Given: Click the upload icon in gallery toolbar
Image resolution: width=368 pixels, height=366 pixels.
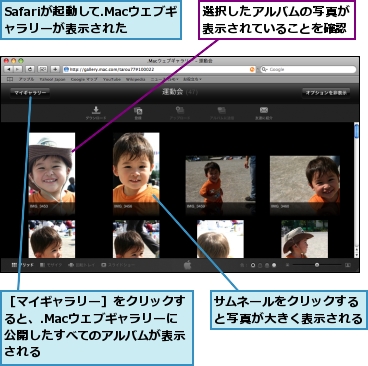Looking at the screenshot, I should pos(180,110).
